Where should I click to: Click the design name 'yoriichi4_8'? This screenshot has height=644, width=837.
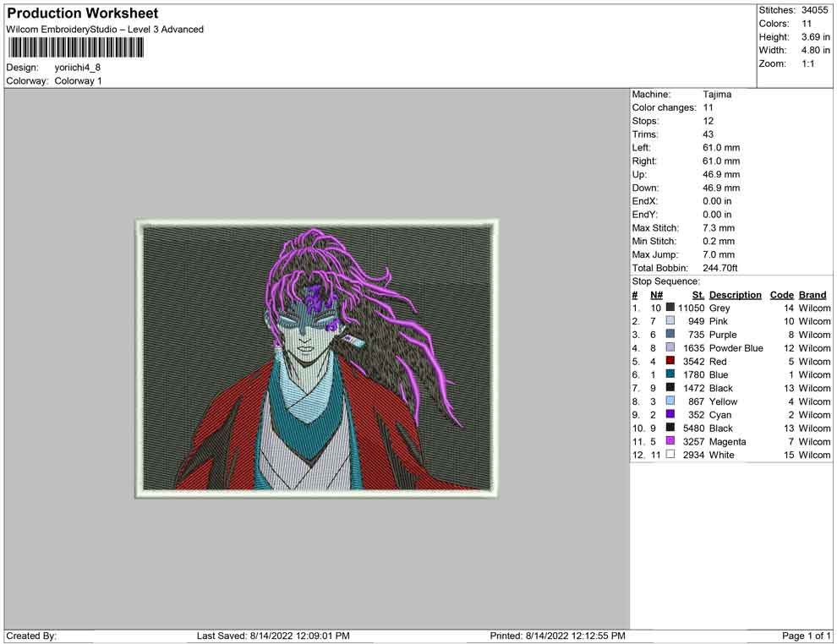coord(78,68)
